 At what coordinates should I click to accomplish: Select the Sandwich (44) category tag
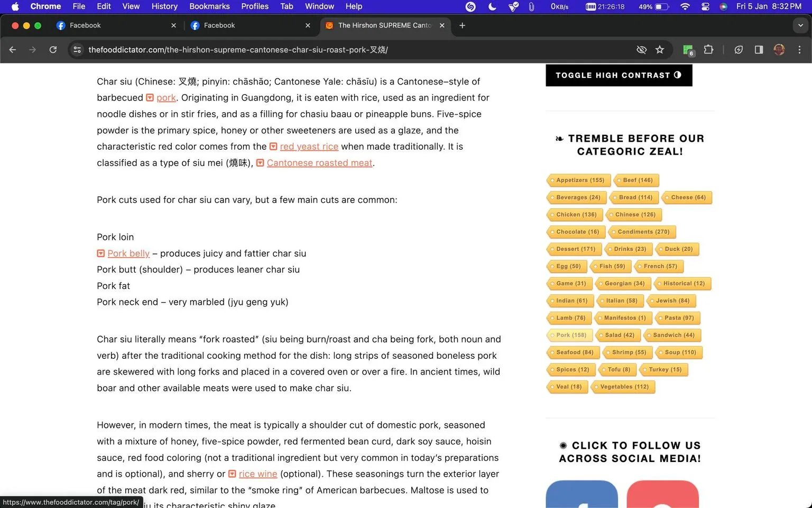pos(672,335)
